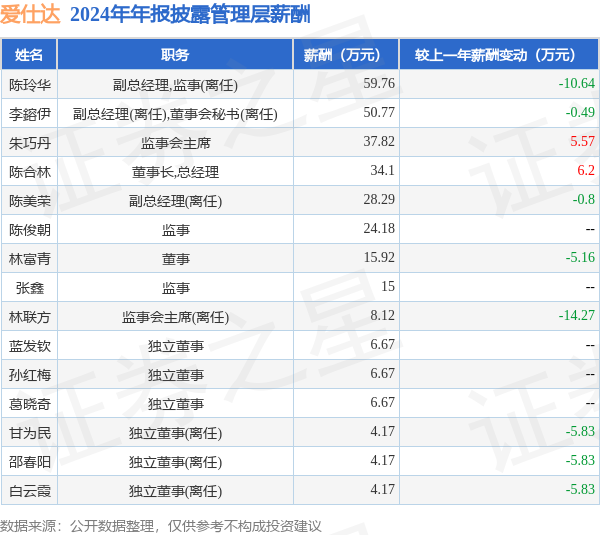This screenshot has height=535, width=600.
Task: Click the 较上一年薪酬变动（万元） header
Action: [x=499, y=55]
